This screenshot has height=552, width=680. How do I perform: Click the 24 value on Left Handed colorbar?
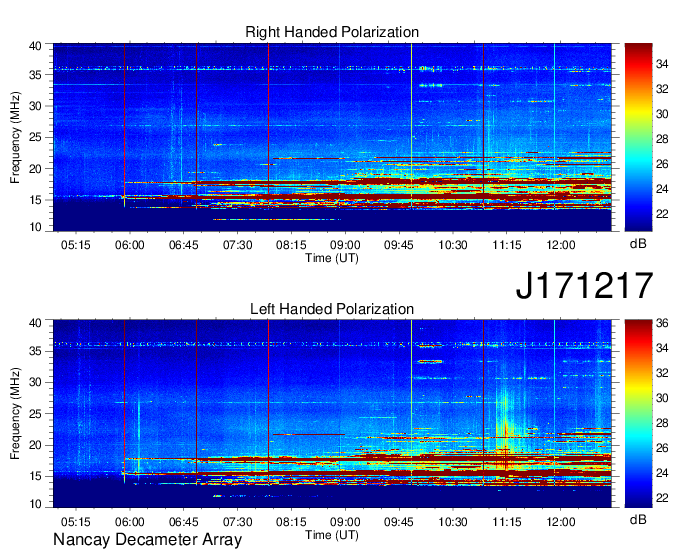[662, 473]
